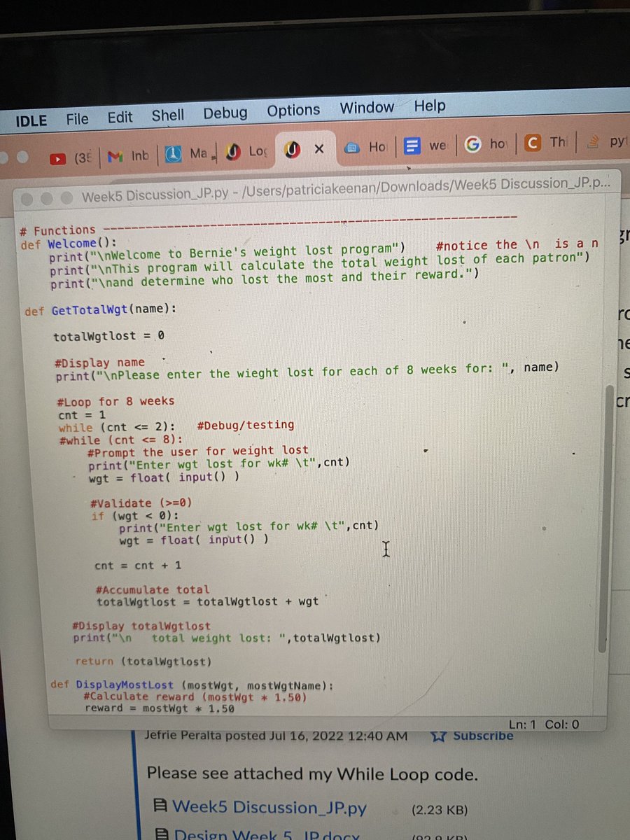630x840 pixels.
Task: Click the 'def GetTotalWgt(name):' line
Action: coord(101,309)
